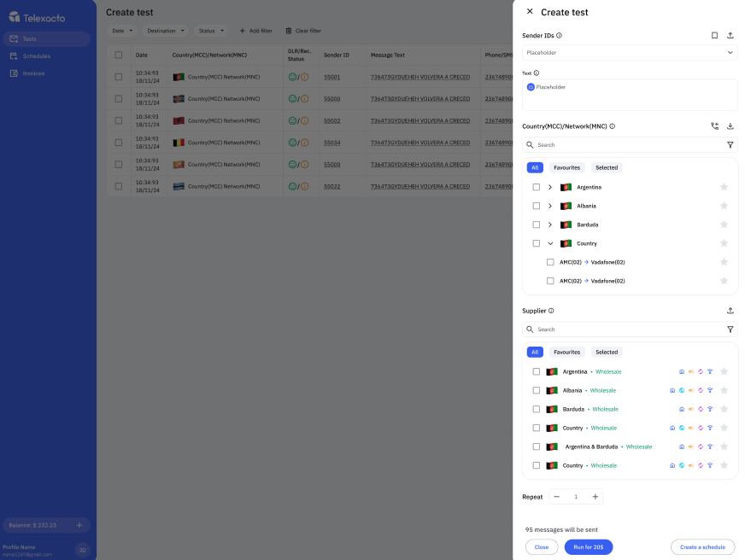The width and height of the screenshot is (745, 560).
Task: Tick the select-all checkbox in tests table
Action: 117,55
